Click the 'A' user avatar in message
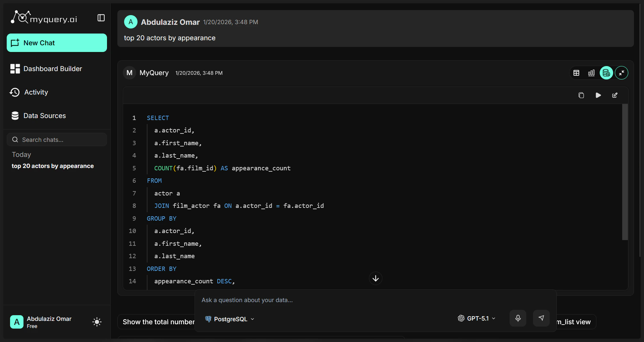Image resolution: width=644 pixels, height=342 pixels. pyautogui.click(x=131, y=22)
